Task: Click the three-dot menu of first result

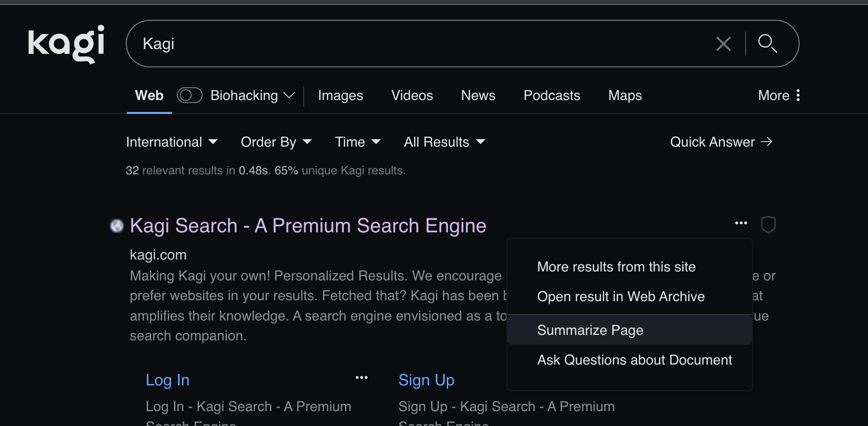Action: pos(741,223)
